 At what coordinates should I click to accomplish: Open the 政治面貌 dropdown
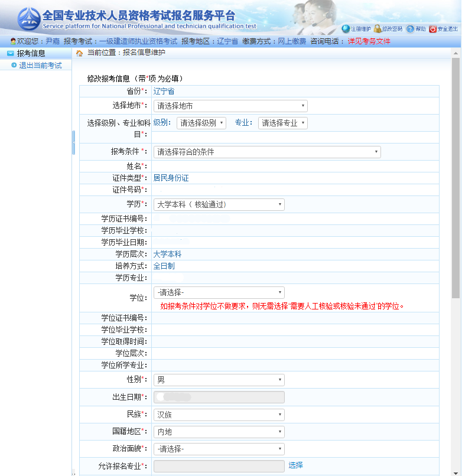pyautogui.click(x=219, y=449)
